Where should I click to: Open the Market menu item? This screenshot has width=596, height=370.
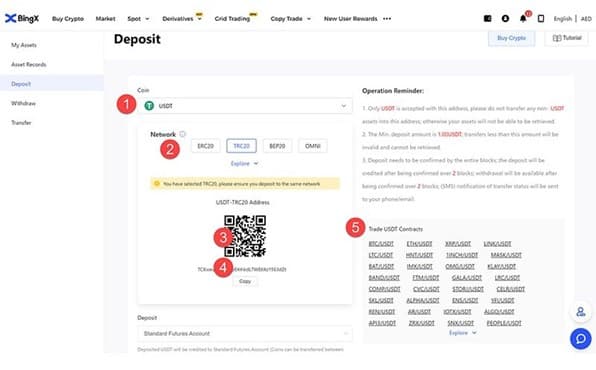[105, 19]
